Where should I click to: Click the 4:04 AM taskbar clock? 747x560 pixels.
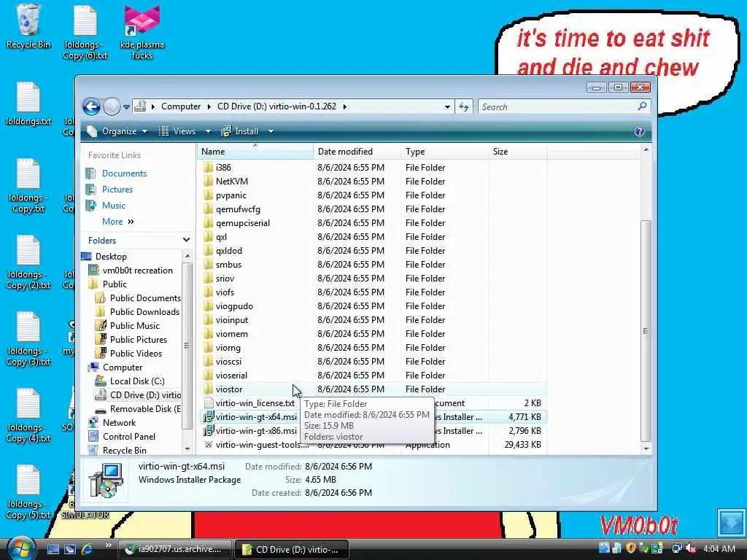point(719,548)
